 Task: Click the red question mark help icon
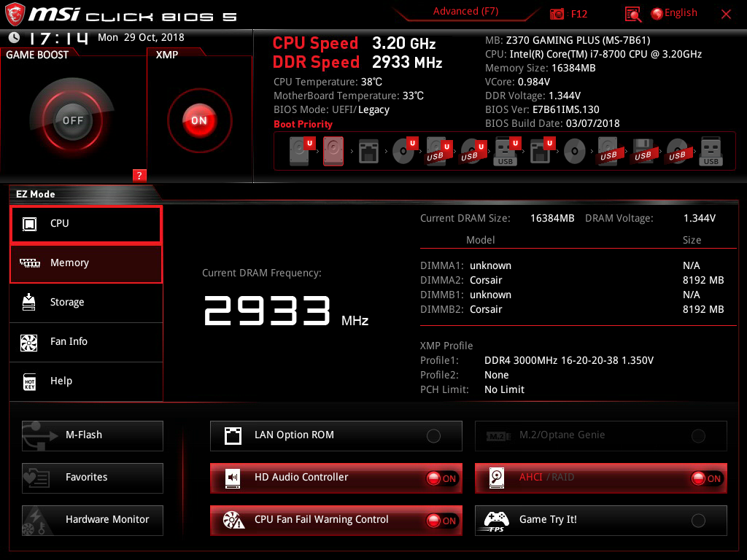tap(139, 175)
